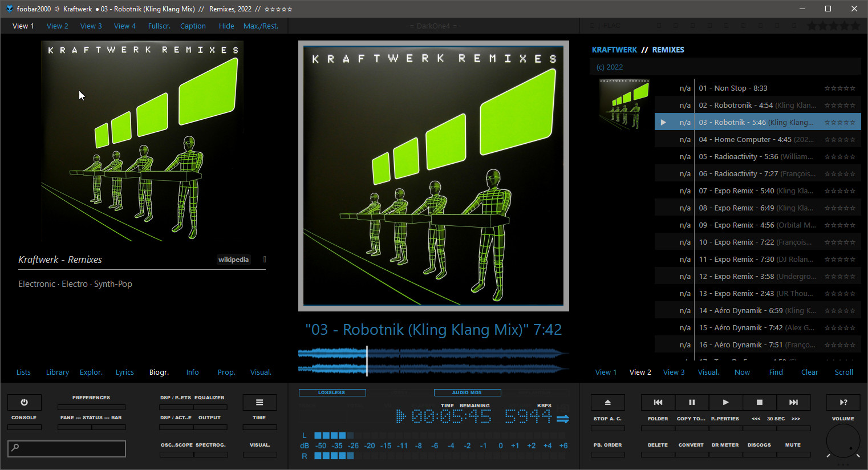Click Clear below the playlist
The height and width of the screenshot is (470, 868).
coord(810,372)
